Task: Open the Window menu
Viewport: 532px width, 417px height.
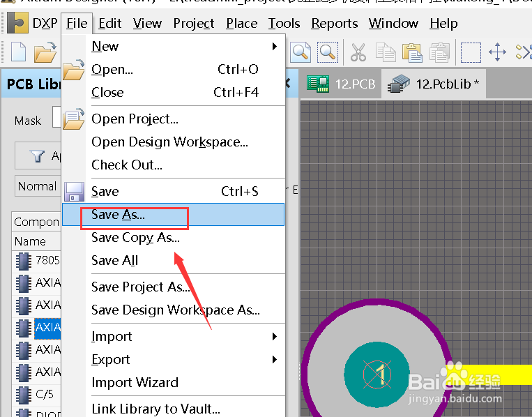Action: tap(393, 24)
